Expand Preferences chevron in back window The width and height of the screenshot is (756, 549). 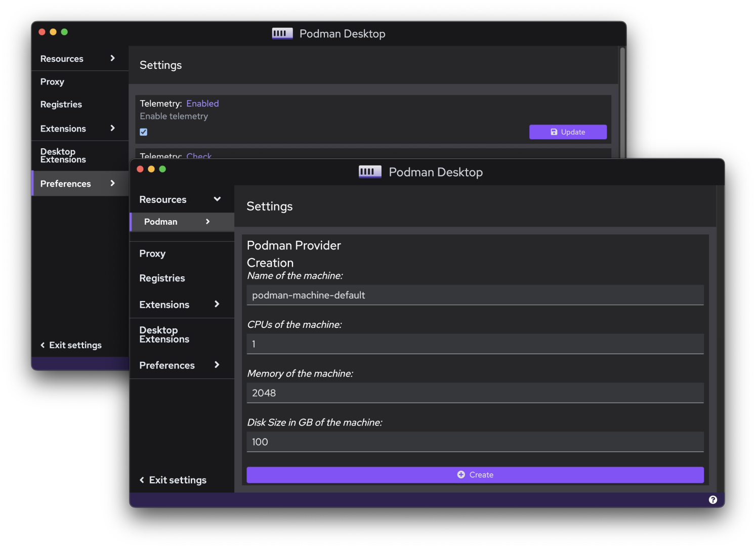pos(112,183)
